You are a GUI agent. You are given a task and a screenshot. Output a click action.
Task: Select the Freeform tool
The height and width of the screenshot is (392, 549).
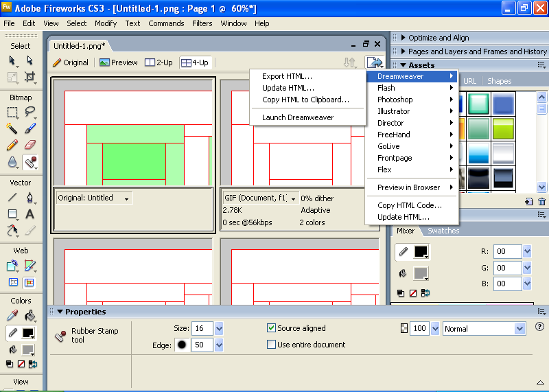(12, 230)
